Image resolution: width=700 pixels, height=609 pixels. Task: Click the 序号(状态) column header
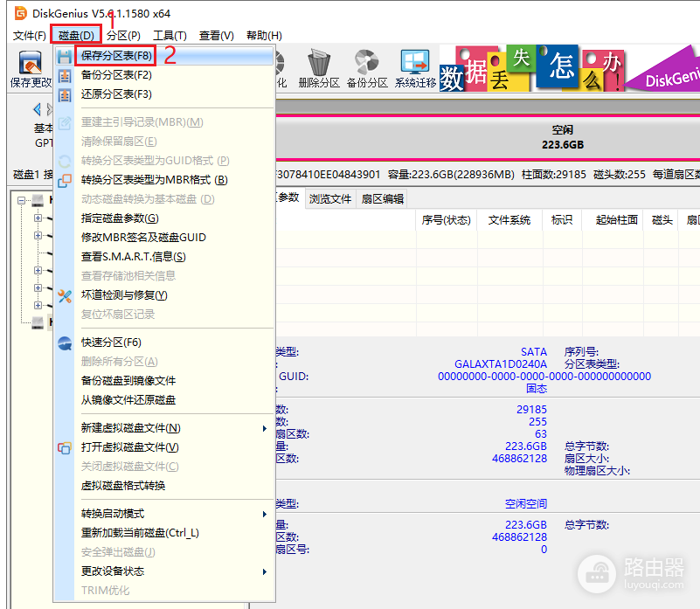coord(447,220)
